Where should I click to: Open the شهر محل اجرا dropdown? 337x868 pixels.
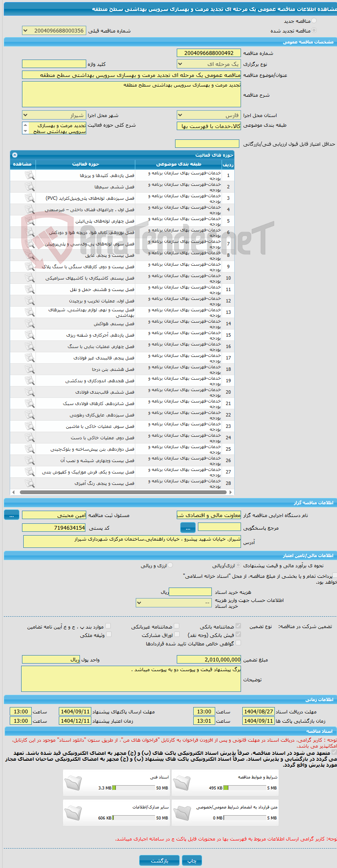pos(54,115)
